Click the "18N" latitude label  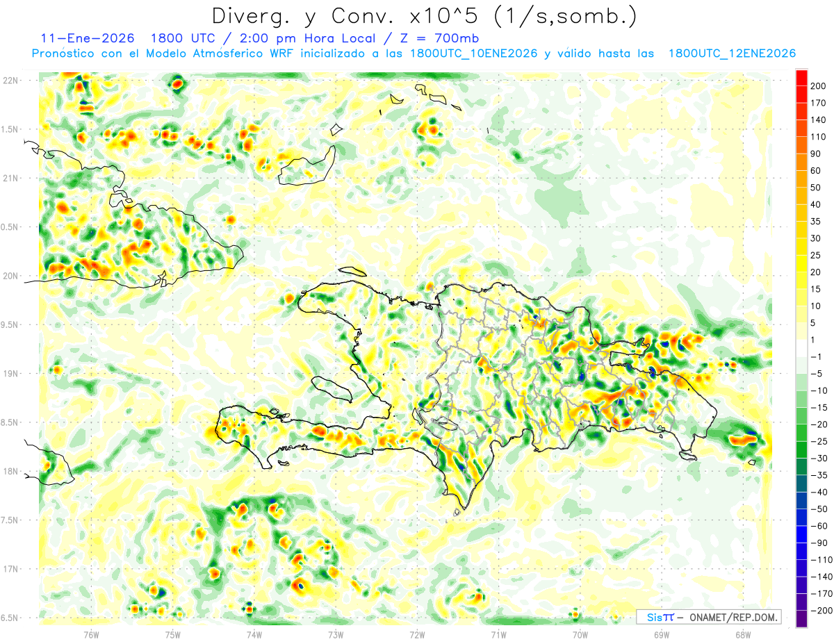tap(10, 472)
